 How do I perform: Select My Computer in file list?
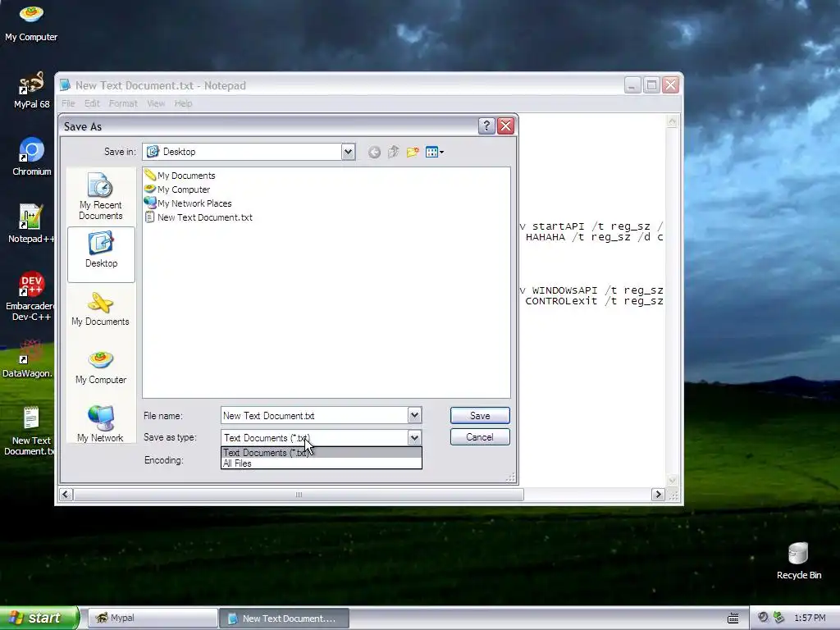point(177,189)
